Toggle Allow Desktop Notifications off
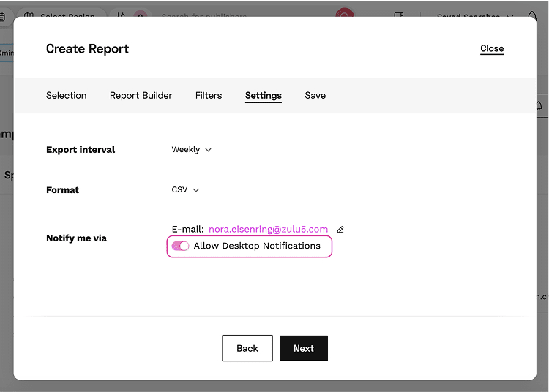Screen dimensions: 549x392 180,246
